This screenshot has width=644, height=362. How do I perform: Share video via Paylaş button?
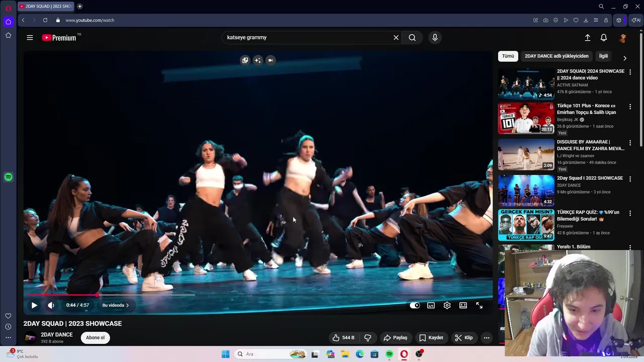coord(395,337)
